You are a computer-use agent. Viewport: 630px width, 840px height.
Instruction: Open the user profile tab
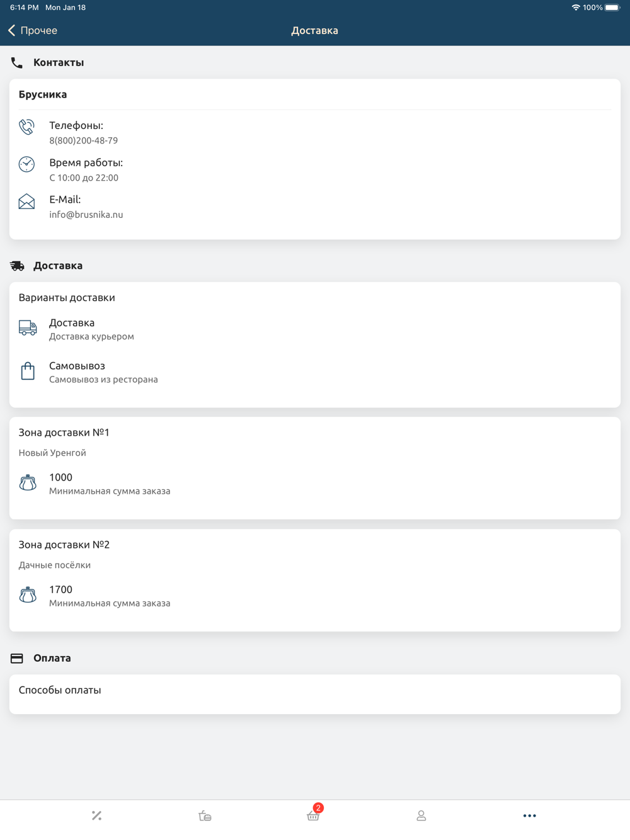(421, 815)
